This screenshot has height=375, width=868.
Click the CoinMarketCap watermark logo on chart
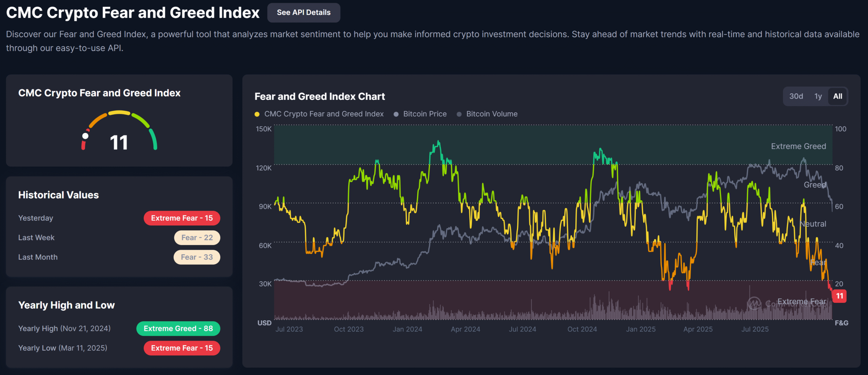tap(754, 304)
